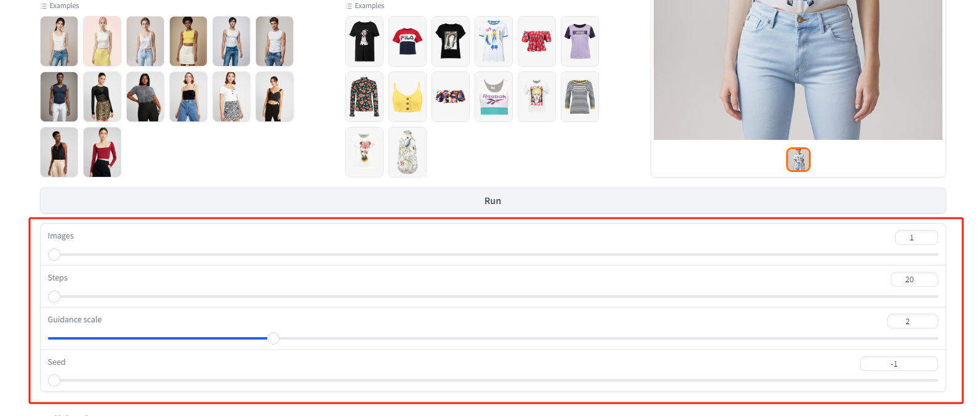
Task: Click the Run button
Action: (x=492, y=201)
